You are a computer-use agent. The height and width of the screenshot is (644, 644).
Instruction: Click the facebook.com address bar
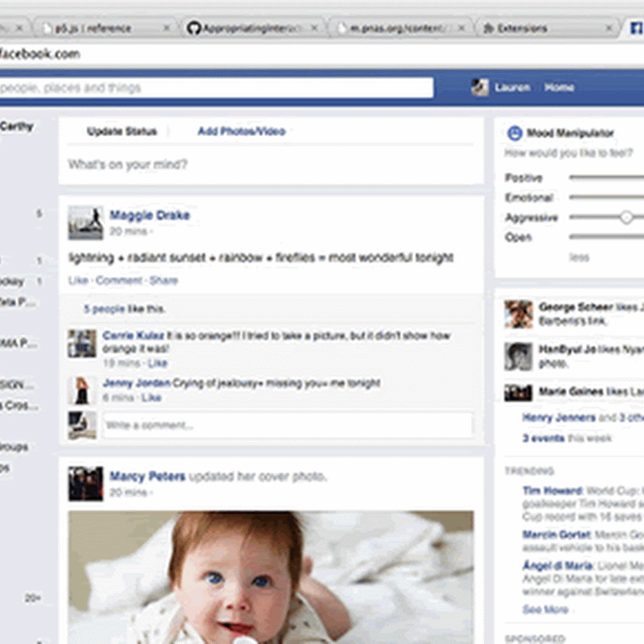coord(322,54)
